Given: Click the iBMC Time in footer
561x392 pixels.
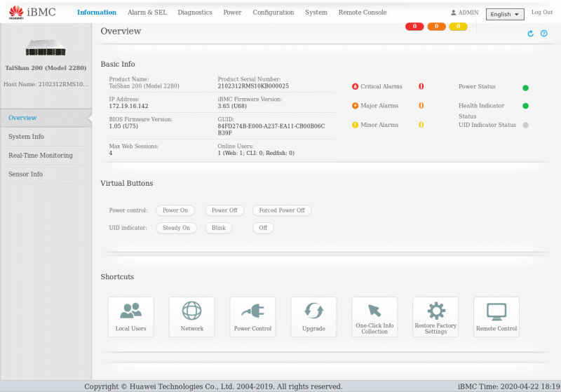Looking at the screenshot, I should (509, 386).
